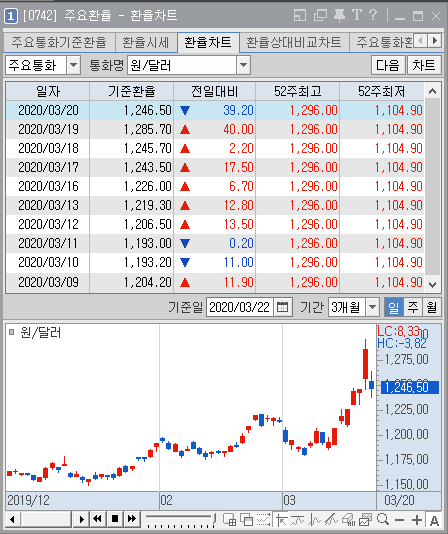Expand the 기간 3개월 period dropdown
Image resolution: width=448 pixels, height=534 pixels.
[372, 307]
